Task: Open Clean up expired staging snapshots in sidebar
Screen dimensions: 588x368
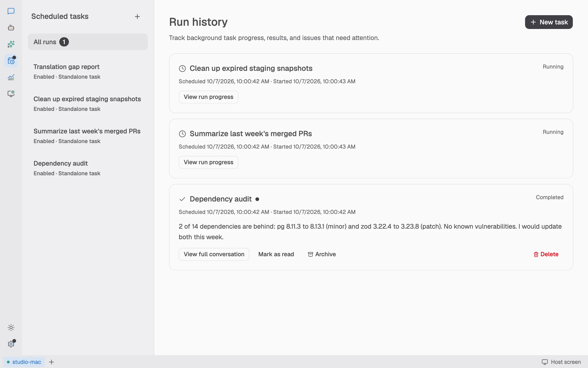Action: (88, 104)
